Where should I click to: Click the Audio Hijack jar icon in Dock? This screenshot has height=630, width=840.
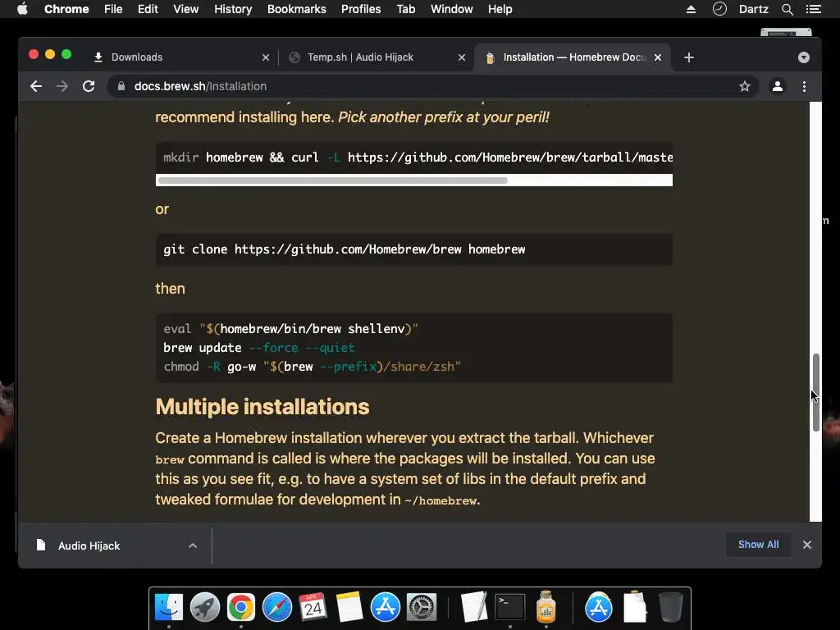(546, 606)
